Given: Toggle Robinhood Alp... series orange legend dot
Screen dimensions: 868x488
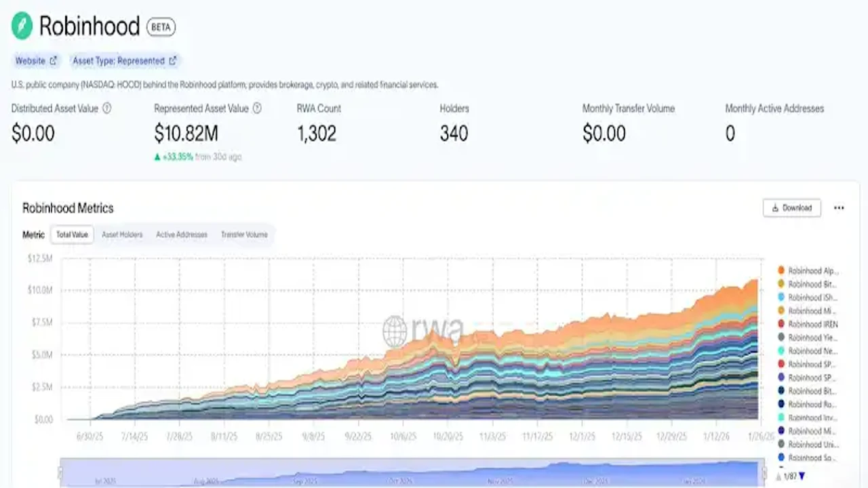Looking at the screenshot, I should (781, 270).
